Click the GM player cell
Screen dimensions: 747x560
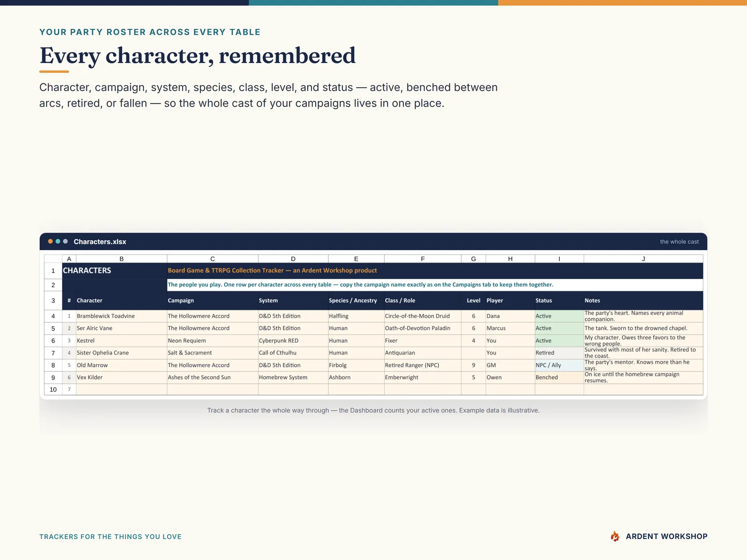(510, 365)
